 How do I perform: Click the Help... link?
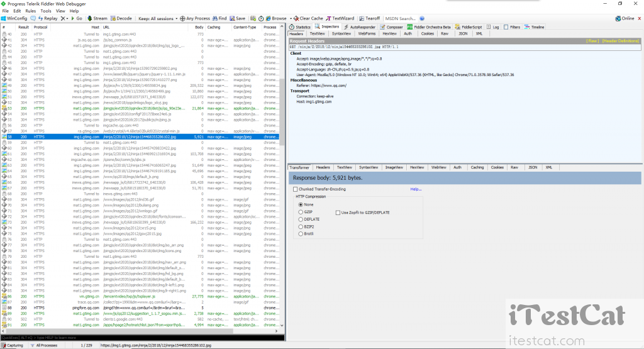416,189
